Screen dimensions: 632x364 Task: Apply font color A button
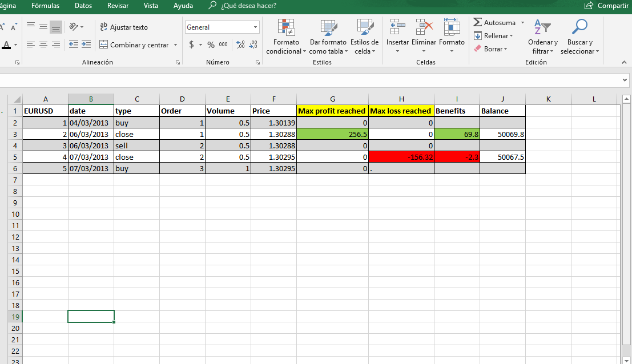tap(6, 45)
